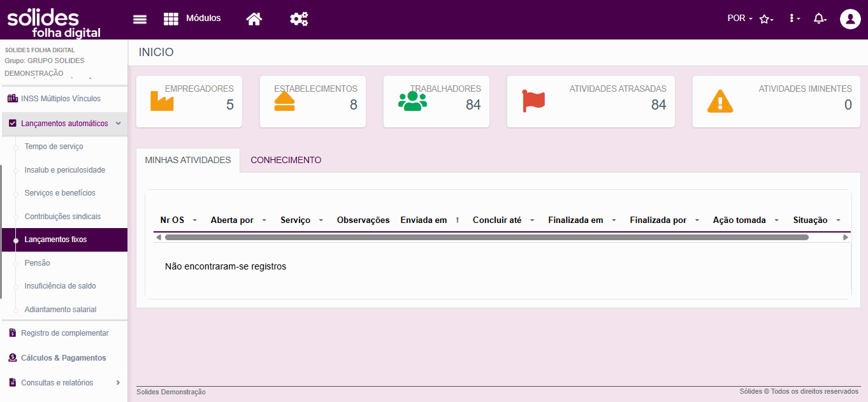Click 'Não encontraram-se registros' message

pyautogui.click(x=226, y=266)
